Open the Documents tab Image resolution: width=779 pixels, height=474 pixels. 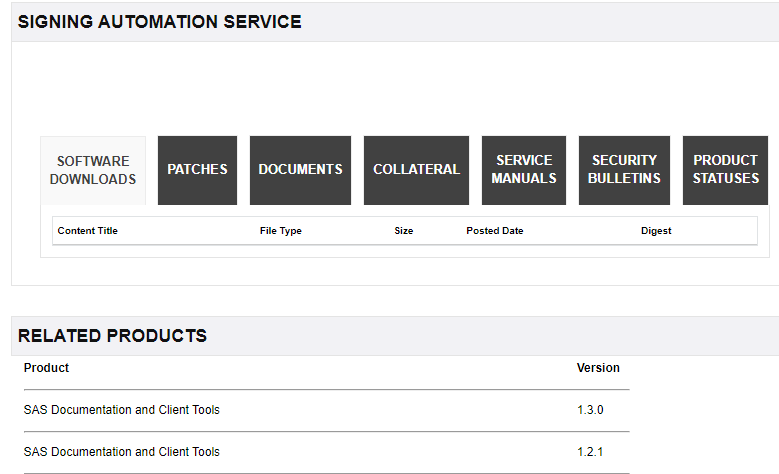[300, 170]
